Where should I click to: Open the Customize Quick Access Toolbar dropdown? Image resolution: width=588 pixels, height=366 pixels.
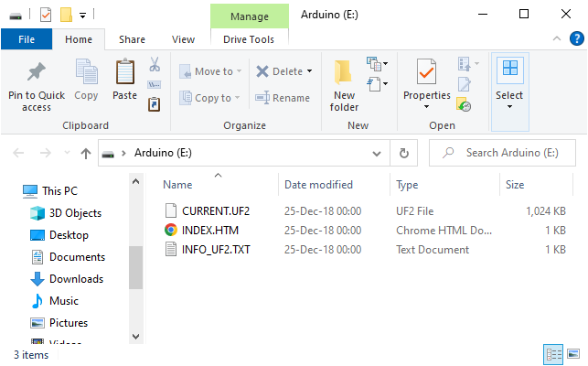82,16
